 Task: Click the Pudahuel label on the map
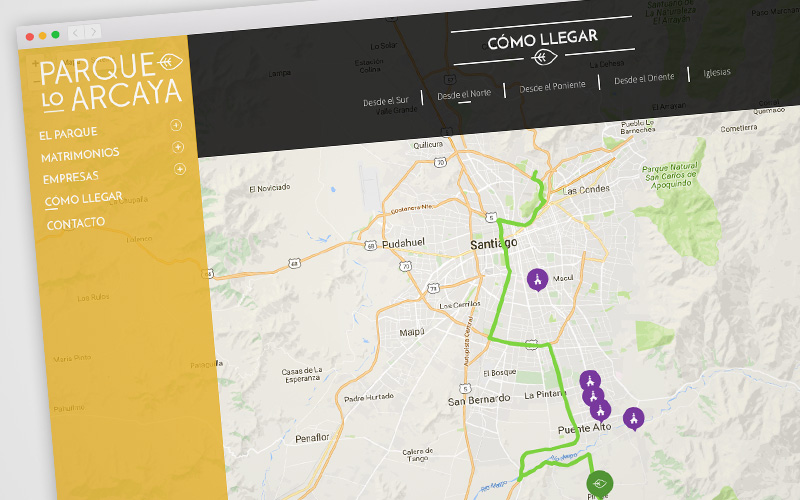coord(403,243)
